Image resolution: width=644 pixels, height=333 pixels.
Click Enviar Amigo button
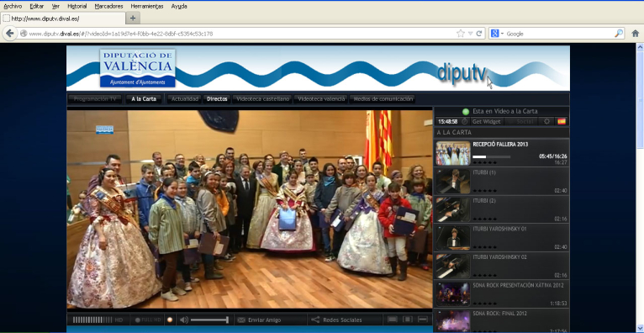259,320
